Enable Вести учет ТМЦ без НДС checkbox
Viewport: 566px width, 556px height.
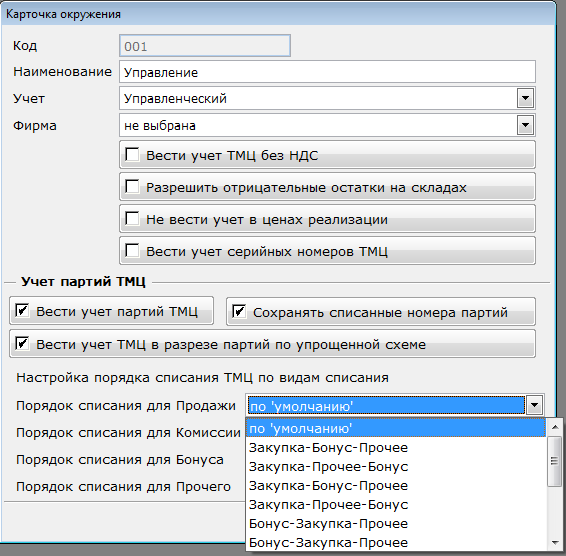point(132,155)
